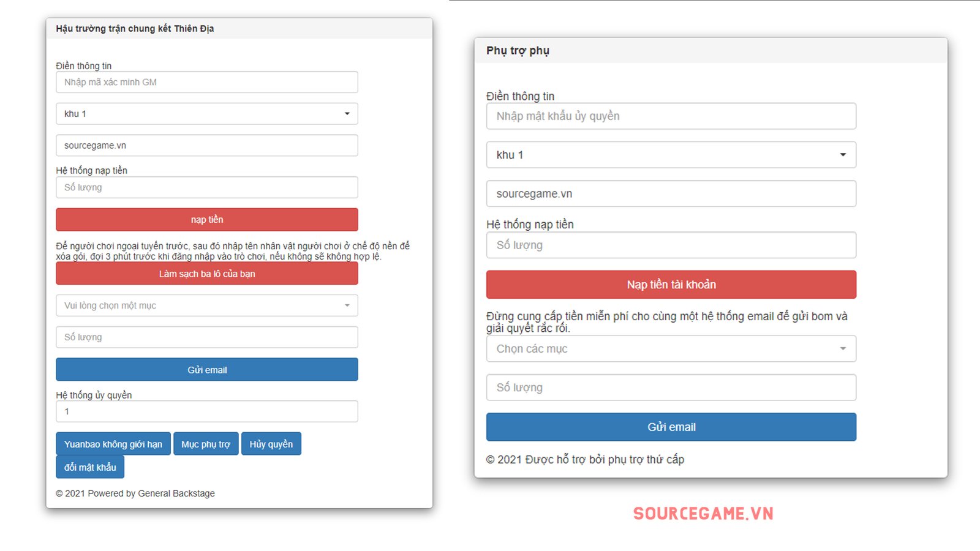Viewport: 980px width, 551px height.
Task: Click the "Hủy quyền" button
Action: click(271, 444)
